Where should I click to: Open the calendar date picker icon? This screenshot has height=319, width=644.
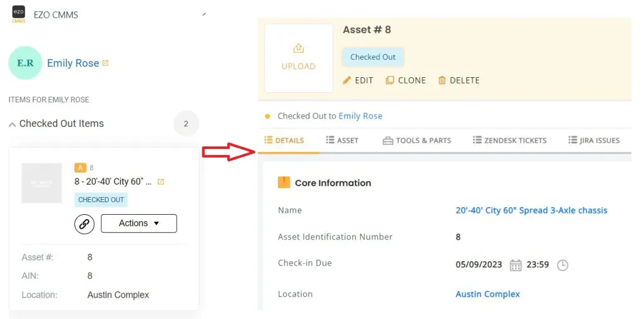516,265
